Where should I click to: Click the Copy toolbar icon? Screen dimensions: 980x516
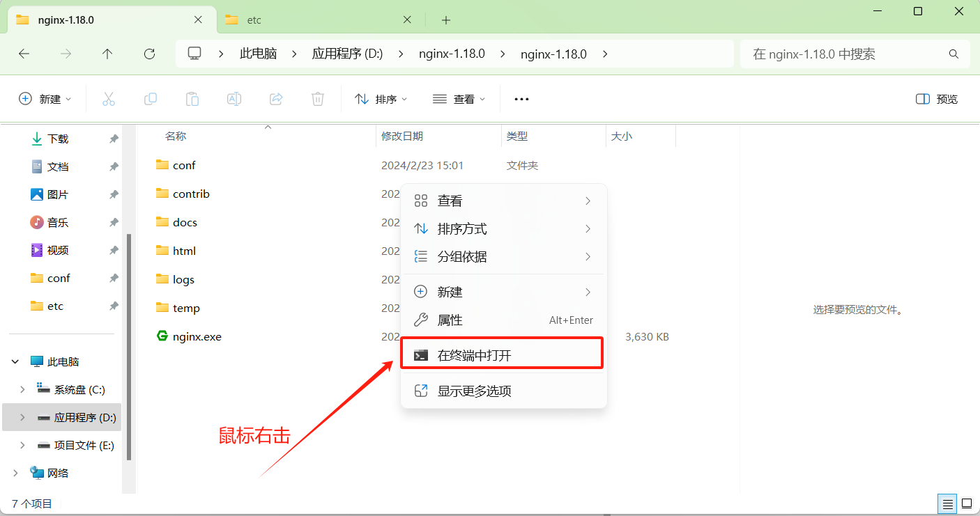pos(150,99)
